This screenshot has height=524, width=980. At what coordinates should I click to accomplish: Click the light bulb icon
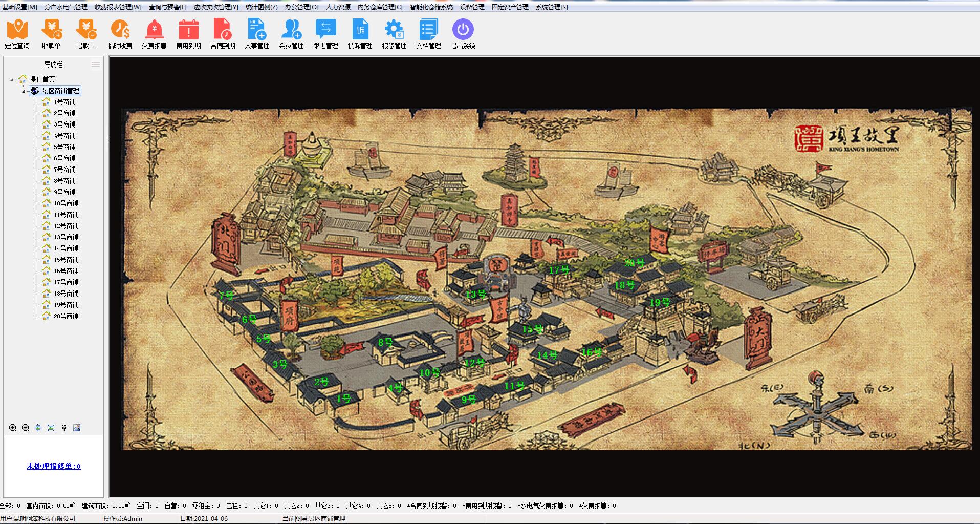64,428
